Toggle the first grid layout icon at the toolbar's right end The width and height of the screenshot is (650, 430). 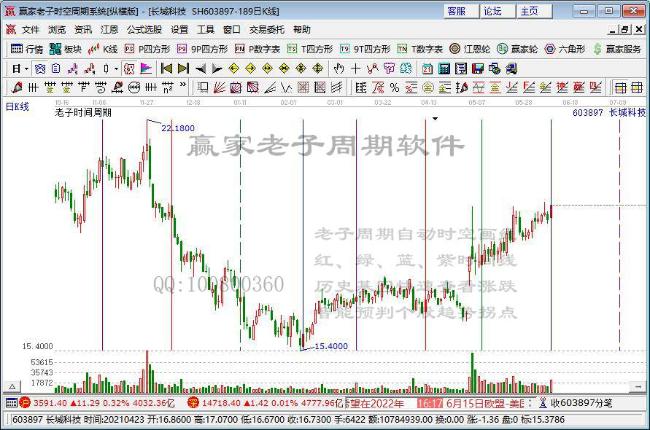[620, 87]
